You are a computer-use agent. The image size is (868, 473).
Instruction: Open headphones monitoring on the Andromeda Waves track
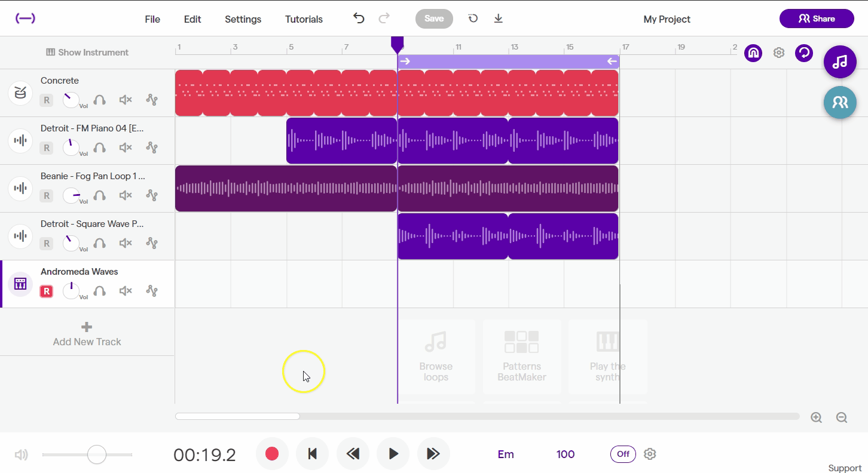click(99, 291)
